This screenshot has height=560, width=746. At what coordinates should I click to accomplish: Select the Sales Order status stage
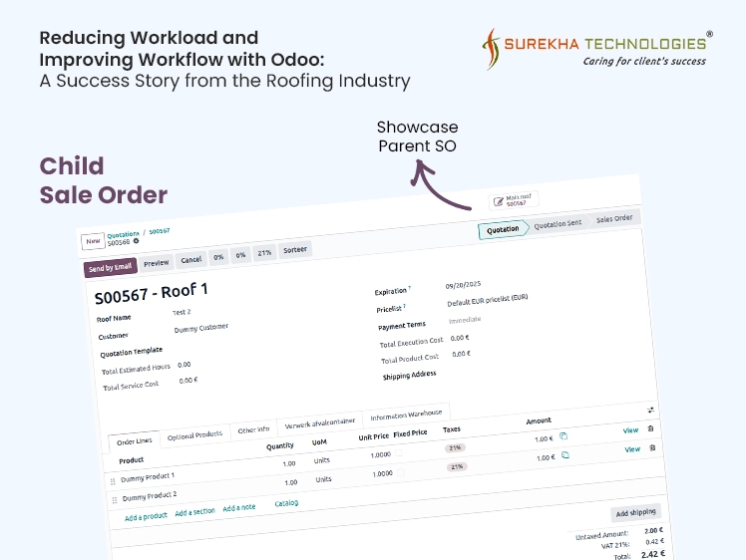click(614, 218)
